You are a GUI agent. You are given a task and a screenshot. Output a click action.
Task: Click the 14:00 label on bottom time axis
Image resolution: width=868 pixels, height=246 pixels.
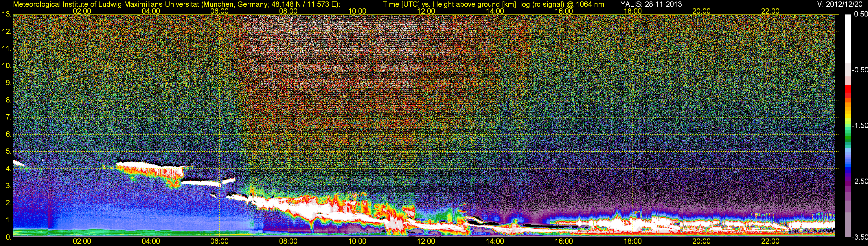[x=495, y=241]
